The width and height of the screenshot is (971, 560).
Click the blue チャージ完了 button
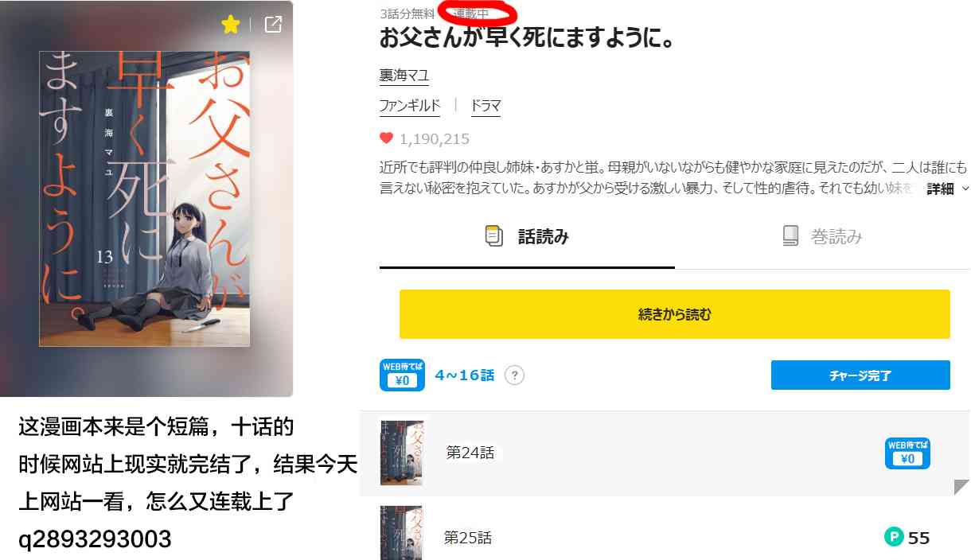coord(860,375)
